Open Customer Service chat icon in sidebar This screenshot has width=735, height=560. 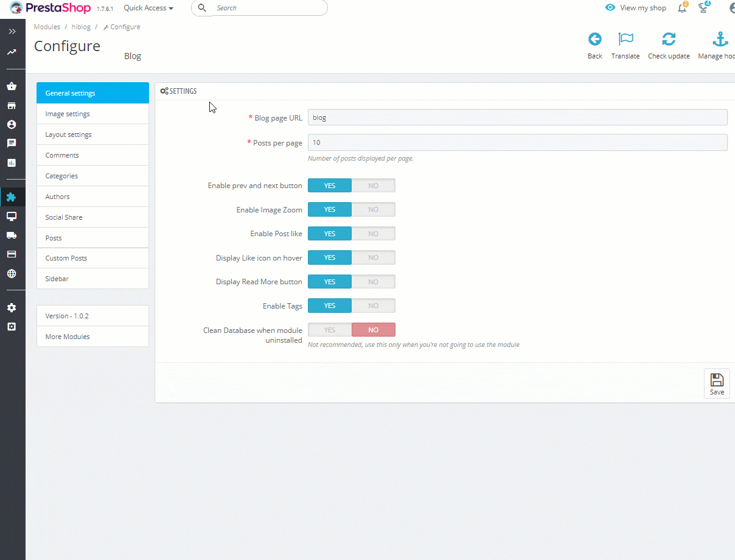(12, 144)
